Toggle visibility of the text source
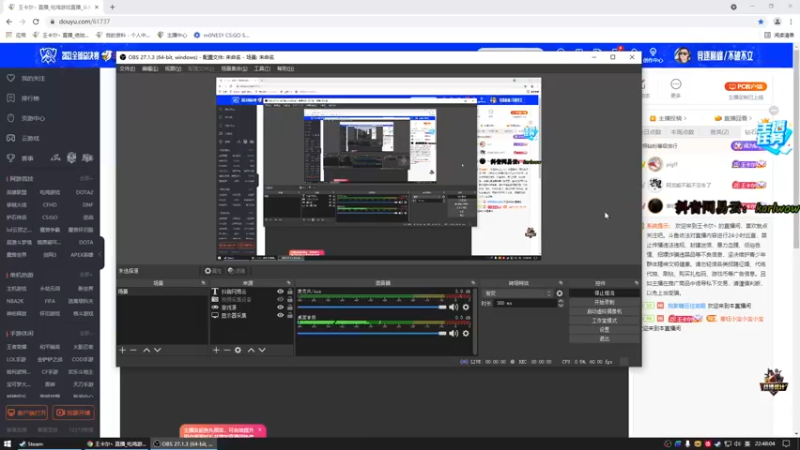800x450 pixels. tap(280, 291)
